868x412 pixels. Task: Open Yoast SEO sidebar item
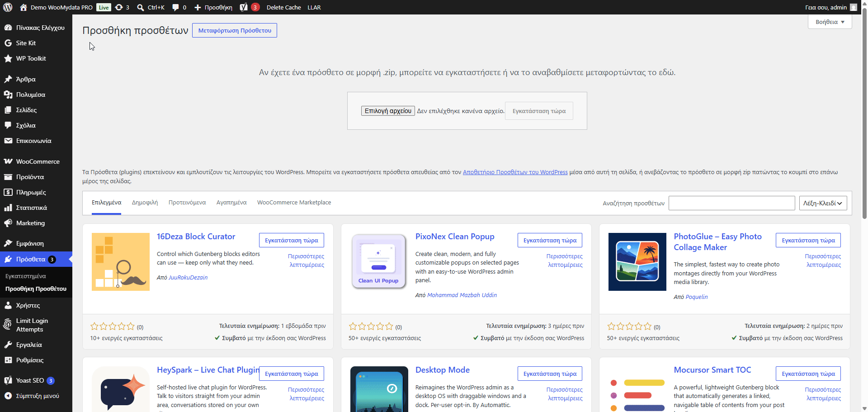tap(36, 380)
